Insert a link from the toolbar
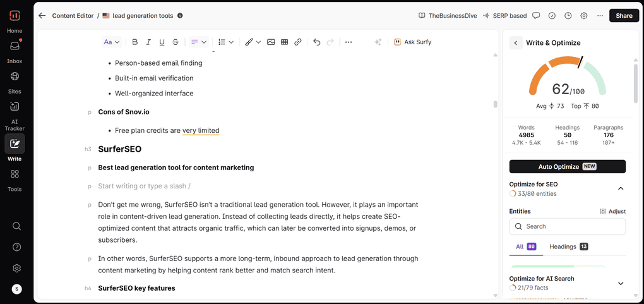This screenshot has height=304, width=644. click(x=298, y=42)
